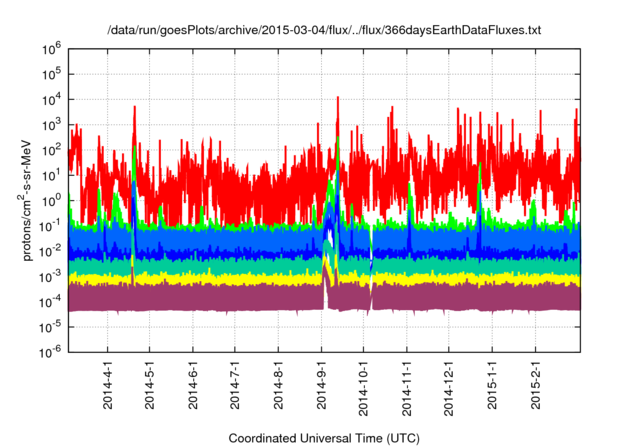
Task: Click the 10^1 y-axis tick label
Action: tap(51, 176)
